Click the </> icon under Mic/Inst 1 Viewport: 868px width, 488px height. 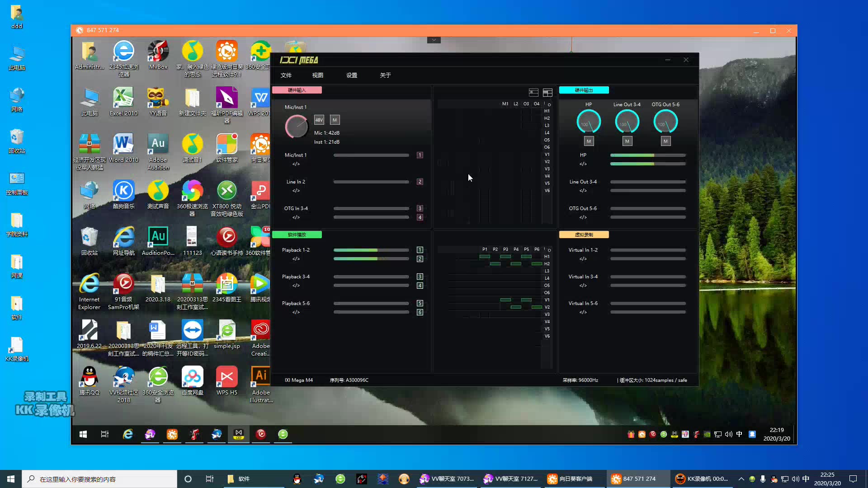tap(296, 164)
